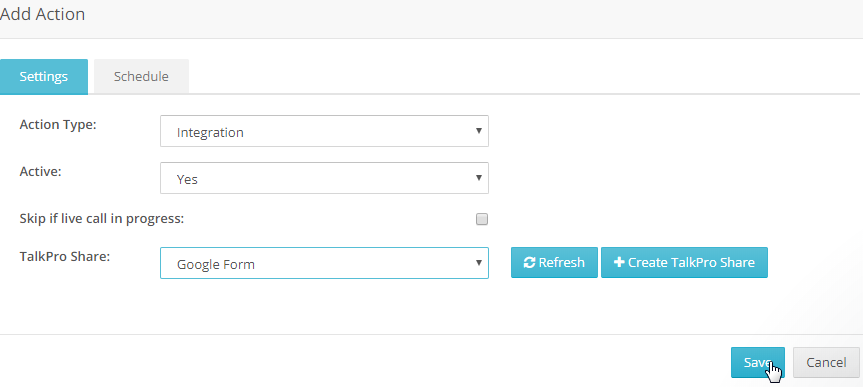Click the Create TalkPro Share button text
This screenshot has height=387, width=863.
click(691, 263)
